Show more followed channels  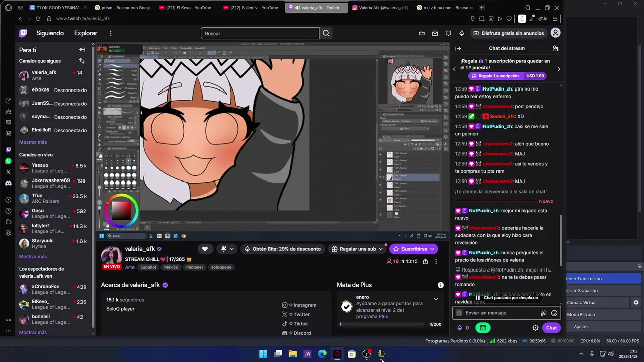click(x=33, y=142)
